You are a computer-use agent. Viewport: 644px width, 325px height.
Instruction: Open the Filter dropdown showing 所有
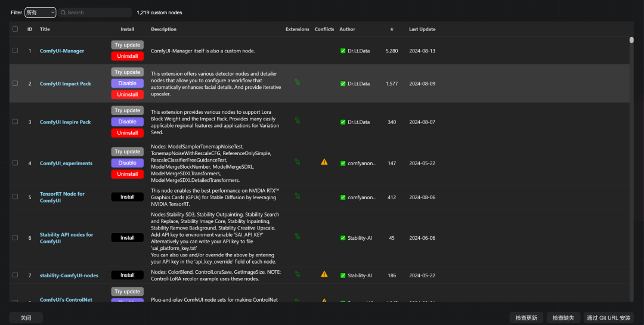click(40, 13)
